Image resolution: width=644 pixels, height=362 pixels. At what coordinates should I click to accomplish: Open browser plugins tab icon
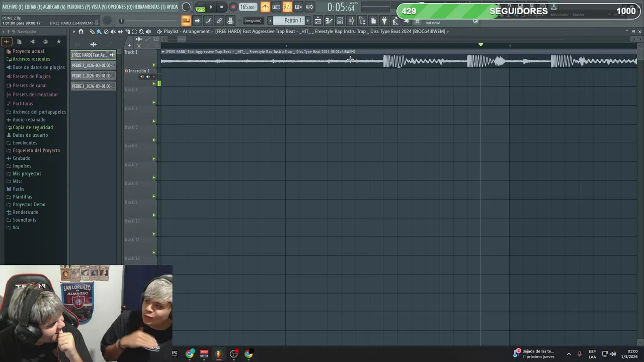[x=33, y=42]
